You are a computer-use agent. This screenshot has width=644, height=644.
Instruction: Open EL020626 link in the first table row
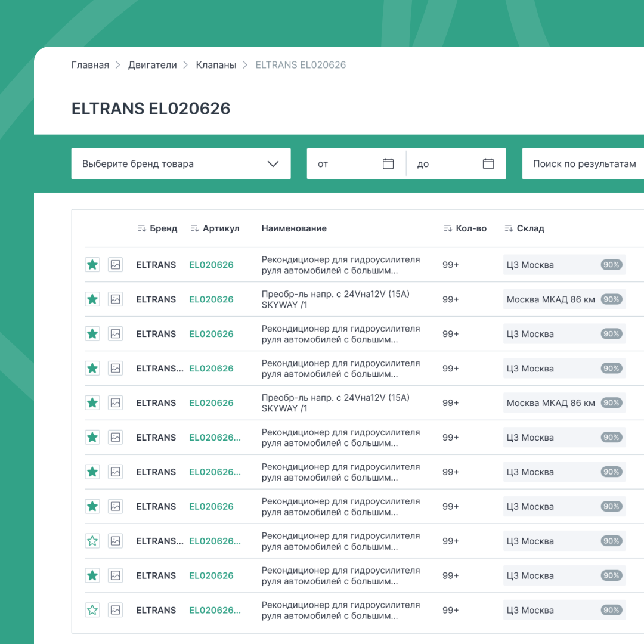(x=211, y=265)
